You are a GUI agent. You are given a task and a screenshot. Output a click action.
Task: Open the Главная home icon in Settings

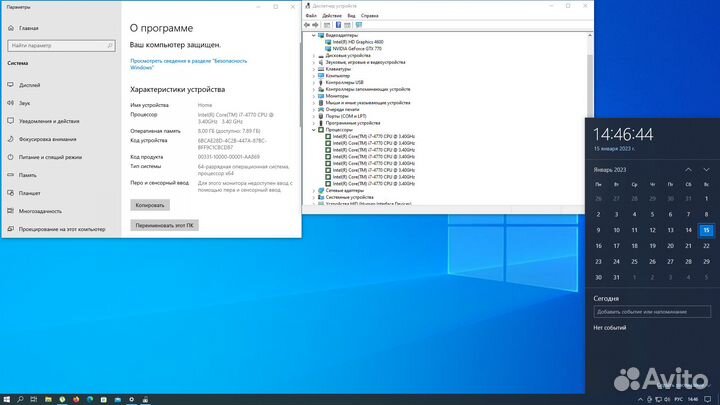(11, 29)
